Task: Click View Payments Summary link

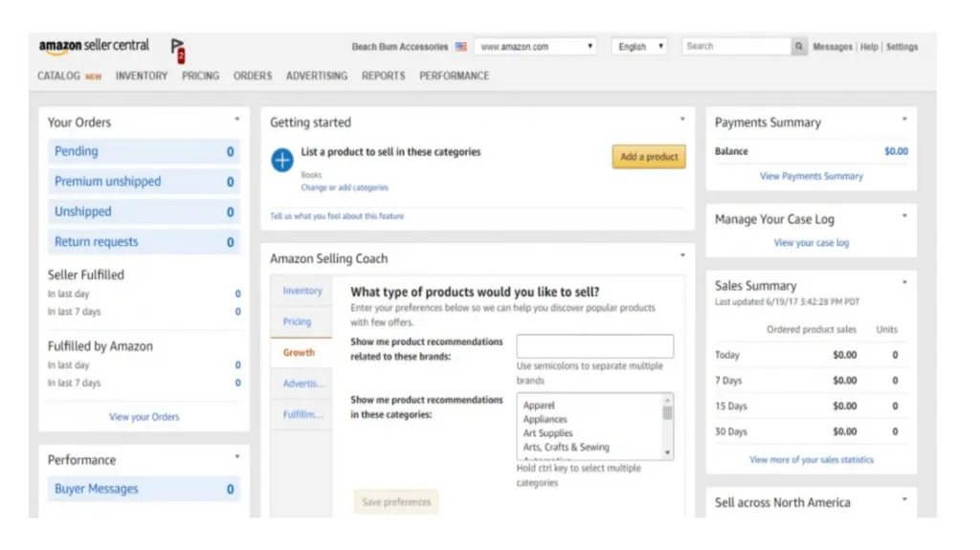Action: click(x=812, y=176)
